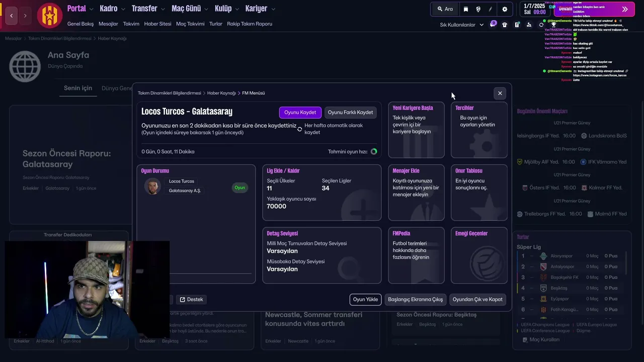This screenshot has height=362, width=644.
Task: Expand the Kariyer menu chevron
Action: [273, 9]
